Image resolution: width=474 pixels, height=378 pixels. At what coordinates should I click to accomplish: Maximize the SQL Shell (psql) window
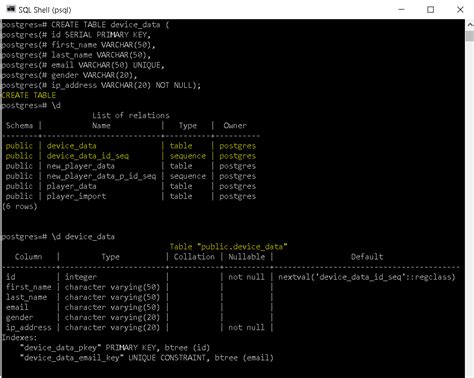[430, 9]
